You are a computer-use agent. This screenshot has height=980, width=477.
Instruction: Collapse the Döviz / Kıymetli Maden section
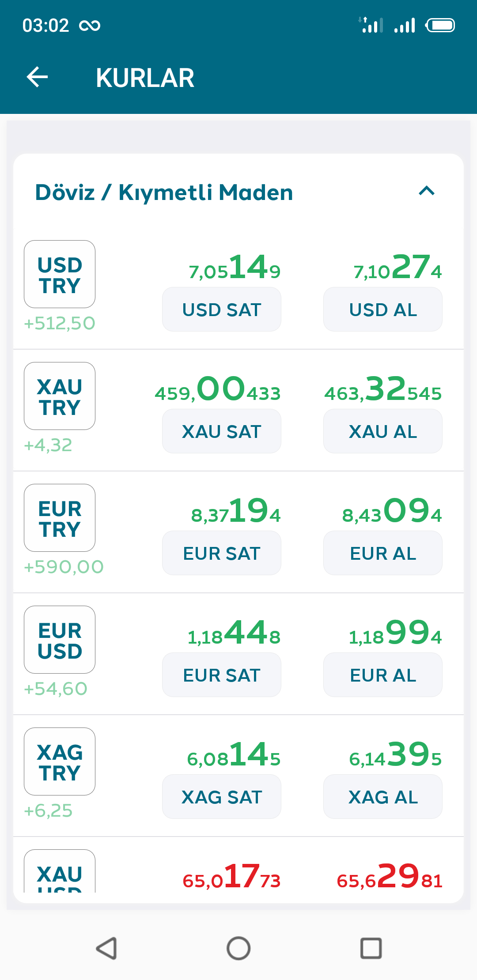(427, 191)
